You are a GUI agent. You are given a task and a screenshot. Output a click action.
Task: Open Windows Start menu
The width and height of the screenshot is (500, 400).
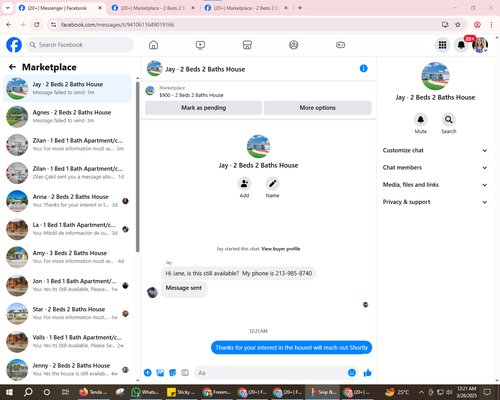click(x=9, y=392)
